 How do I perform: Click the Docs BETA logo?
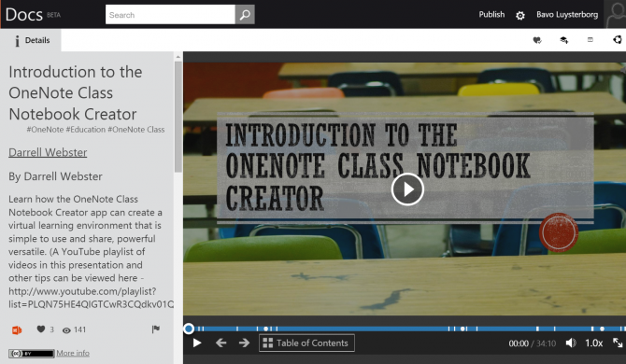tap(33, 15)
